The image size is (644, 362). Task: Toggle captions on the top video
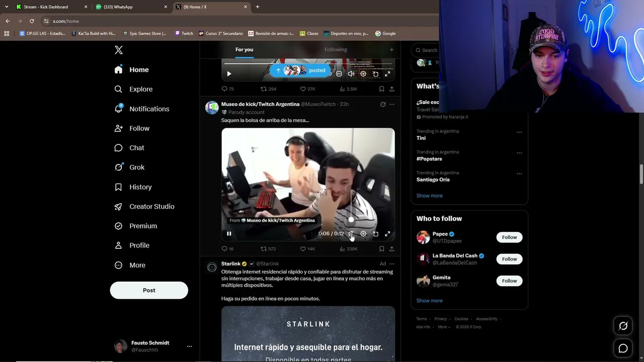(339, 74)
